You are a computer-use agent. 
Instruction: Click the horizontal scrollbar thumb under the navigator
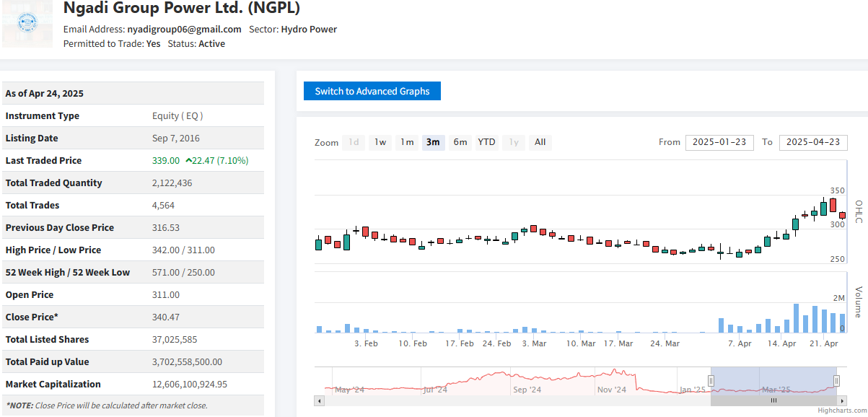pyautogui.click(x=773, y=400)
